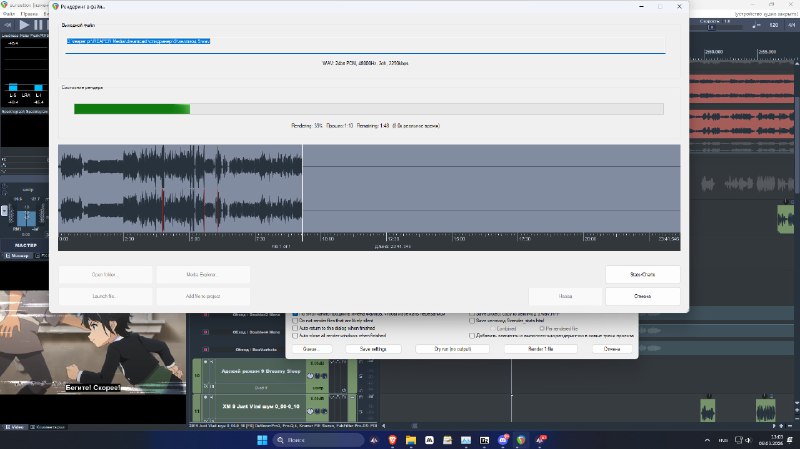Switch to the Video tab at bottom left
Screen dimensions: 800x449
[x=15, y=427]
